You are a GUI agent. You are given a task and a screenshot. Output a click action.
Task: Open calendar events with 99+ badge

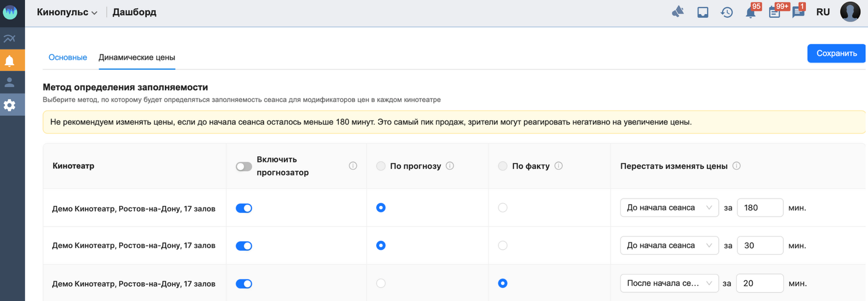tap(774, 12)
